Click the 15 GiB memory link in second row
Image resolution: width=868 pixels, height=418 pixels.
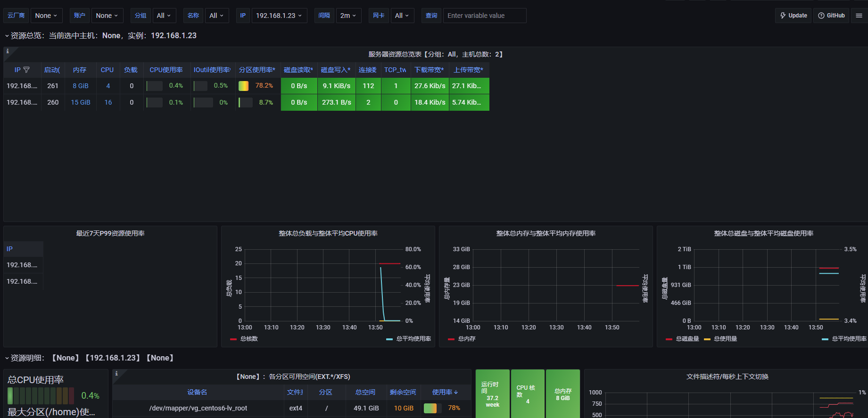tap(81, 102)
